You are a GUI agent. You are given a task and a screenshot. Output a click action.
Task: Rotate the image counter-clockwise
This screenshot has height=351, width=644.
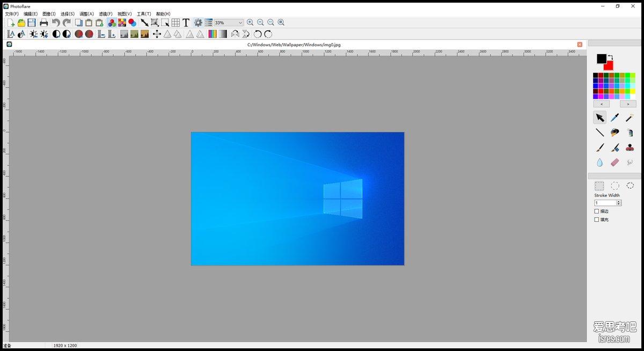[258, 34]
